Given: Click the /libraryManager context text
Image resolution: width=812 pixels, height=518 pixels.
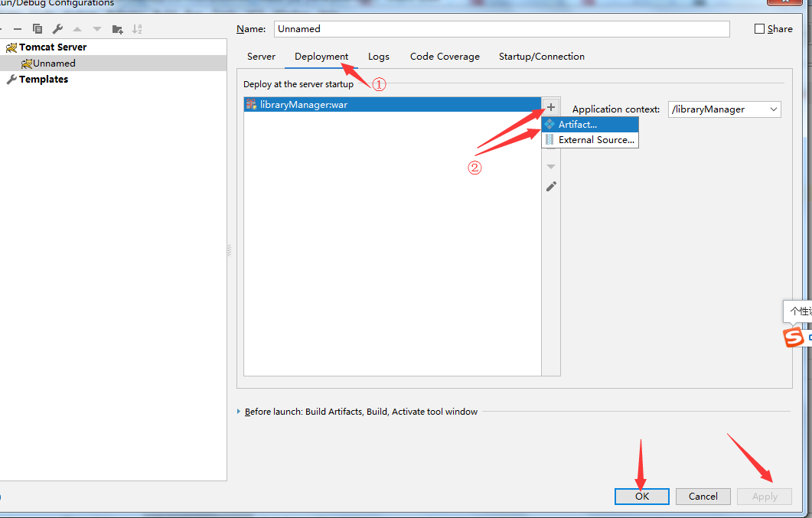Looking at the screenshot, I should [x=708, y=109].
